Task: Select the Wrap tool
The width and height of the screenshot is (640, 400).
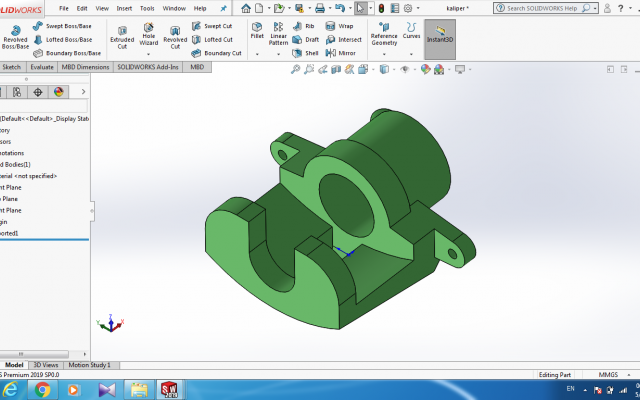Action: [339, 26]
